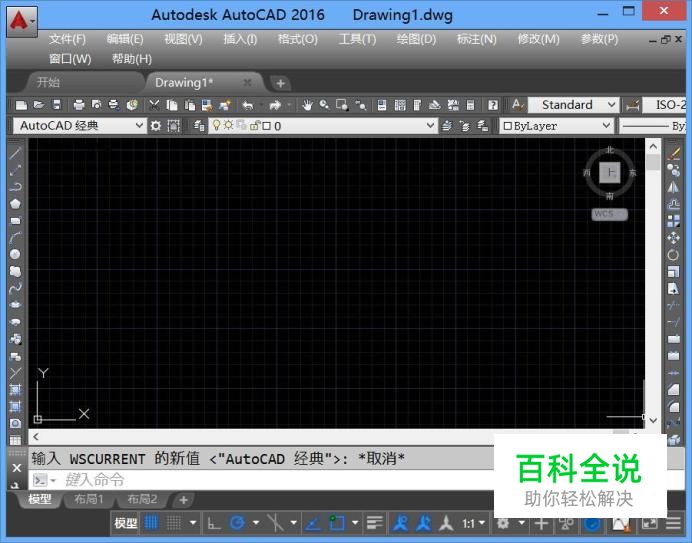Click the Pan hand icon
The image size is (692, 543).
click(x=307, y=105)
